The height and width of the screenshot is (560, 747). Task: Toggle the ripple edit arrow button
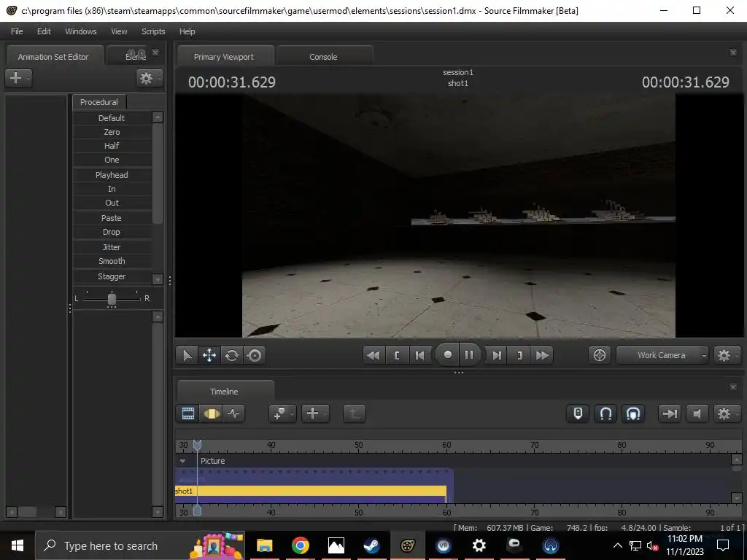[670, 413]
